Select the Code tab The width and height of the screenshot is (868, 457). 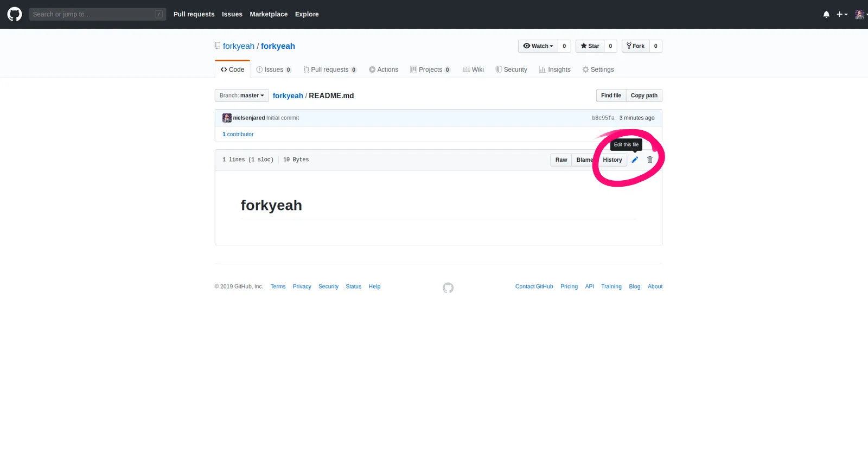(233, 69)
